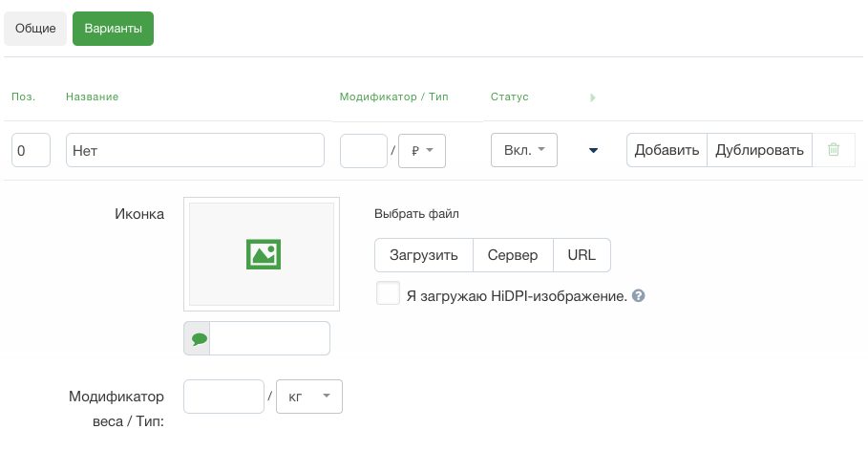Open the кг weight type dropdown
868x451 pixels.
click(309, 397)
